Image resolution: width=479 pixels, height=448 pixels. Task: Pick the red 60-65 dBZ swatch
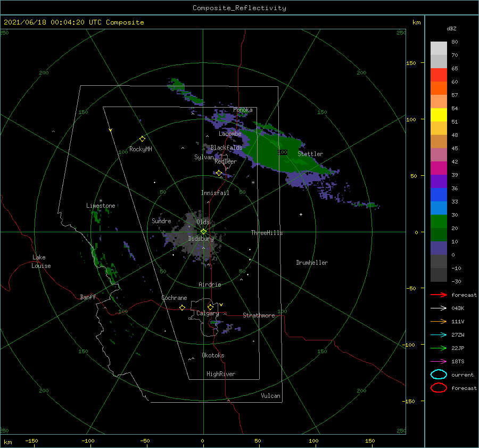tap(439, 75)
